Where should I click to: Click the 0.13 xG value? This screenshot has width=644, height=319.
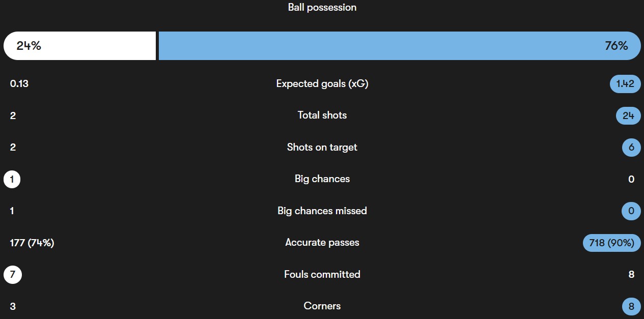coord(19,84)
